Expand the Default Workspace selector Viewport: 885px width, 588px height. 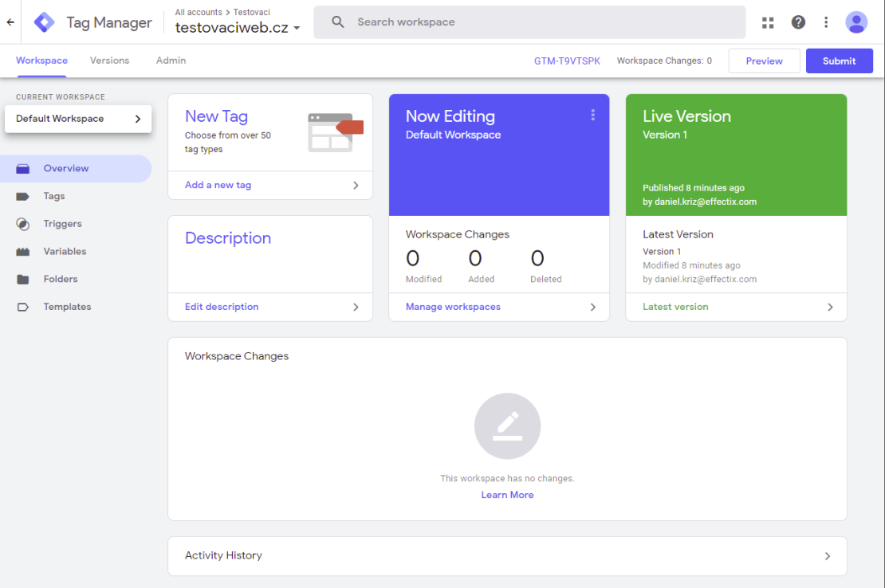coord(78,119)
